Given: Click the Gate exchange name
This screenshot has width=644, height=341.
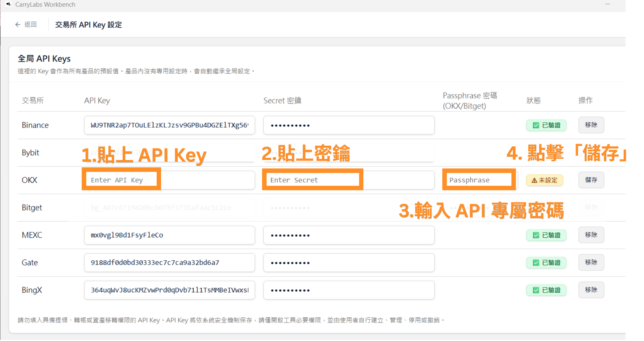Looking at the screenshot, I should click(x=30, y=262).
